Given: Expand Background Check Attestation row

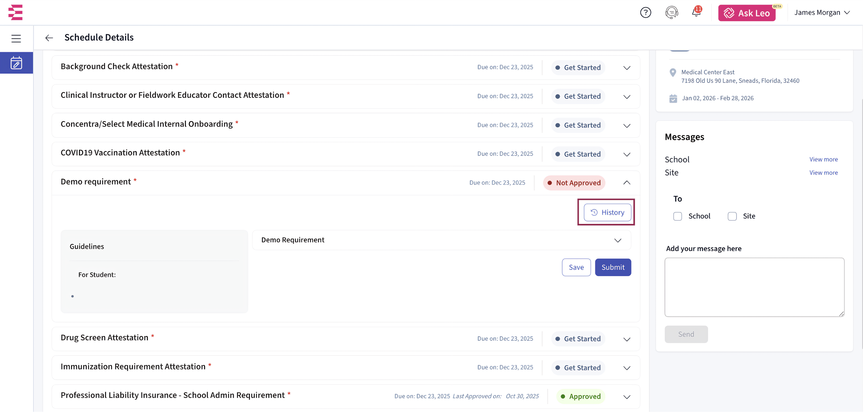Looking at the screenshot, I should 626,68.
